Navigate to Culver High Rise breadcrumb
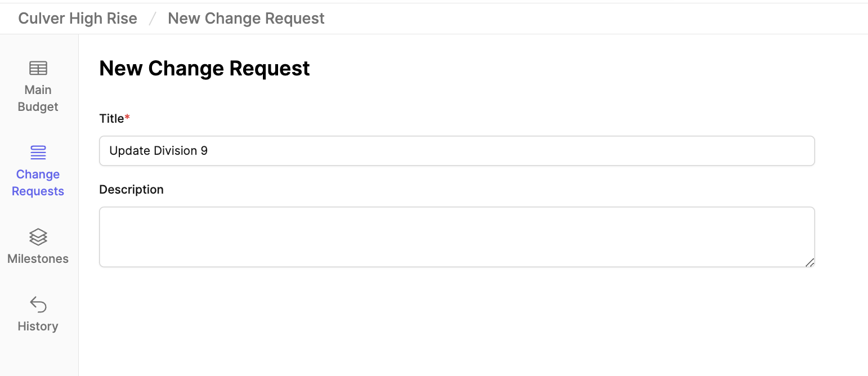This screenshot has width=868, height=376. [x=78, y=19]
